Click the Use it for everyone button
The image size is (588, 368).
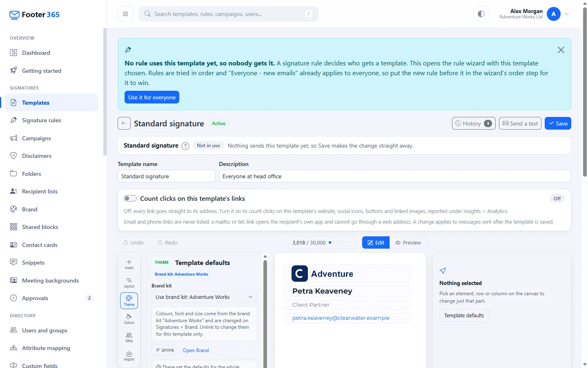pos(152,97)
